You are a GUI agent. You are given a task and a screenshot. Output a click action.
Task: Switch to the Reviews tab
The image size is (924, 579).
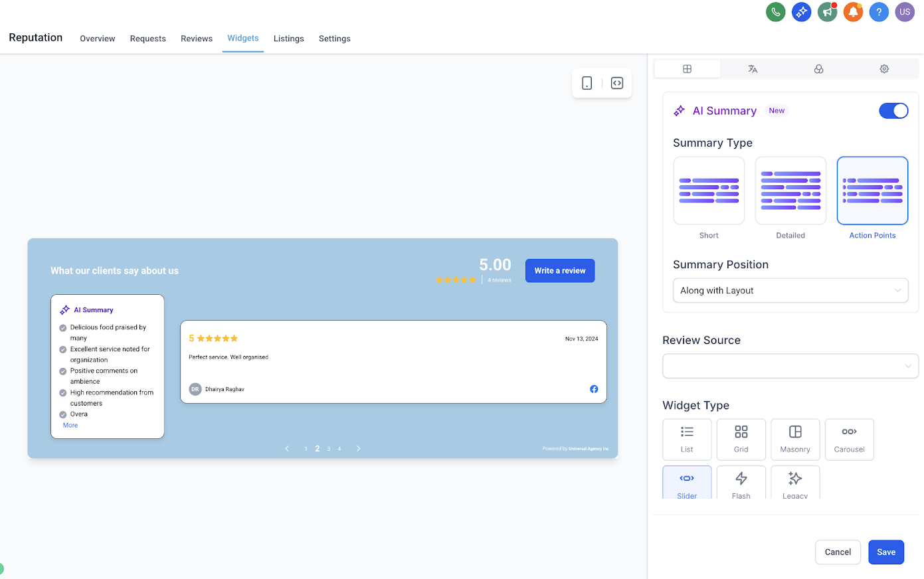point(197,39)
